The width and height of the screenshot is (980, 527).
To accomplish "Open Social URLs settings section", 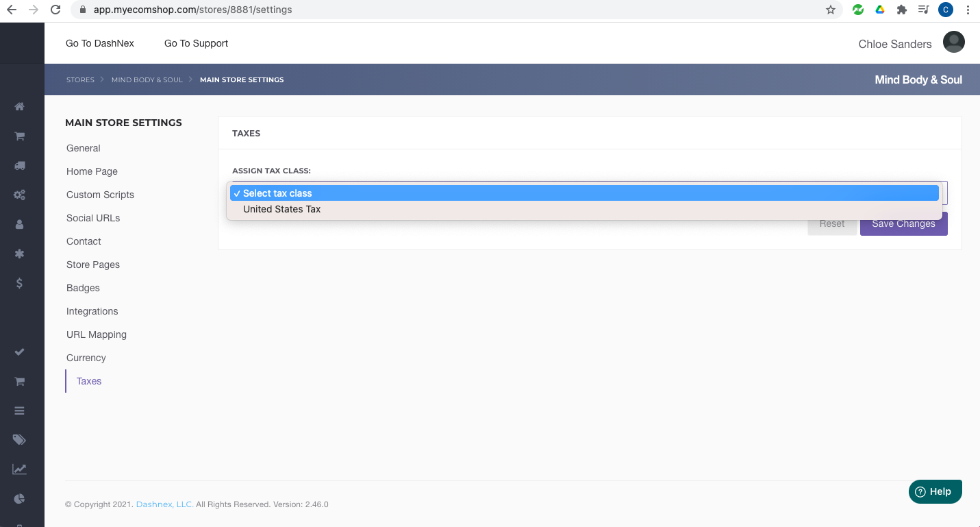I will [93, 218].
